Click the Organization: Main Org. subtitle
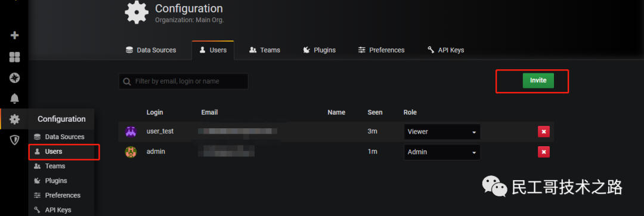 190,20
